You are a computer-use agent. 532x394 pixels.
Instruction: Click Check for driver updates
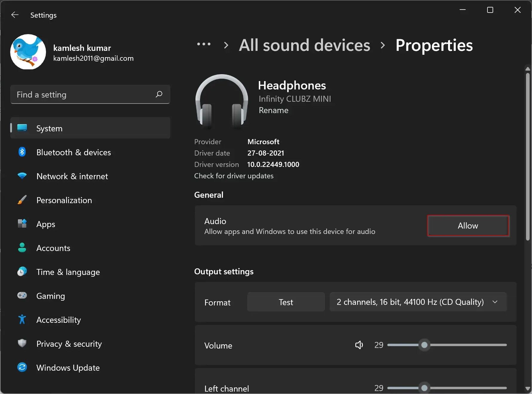point(234,176)
